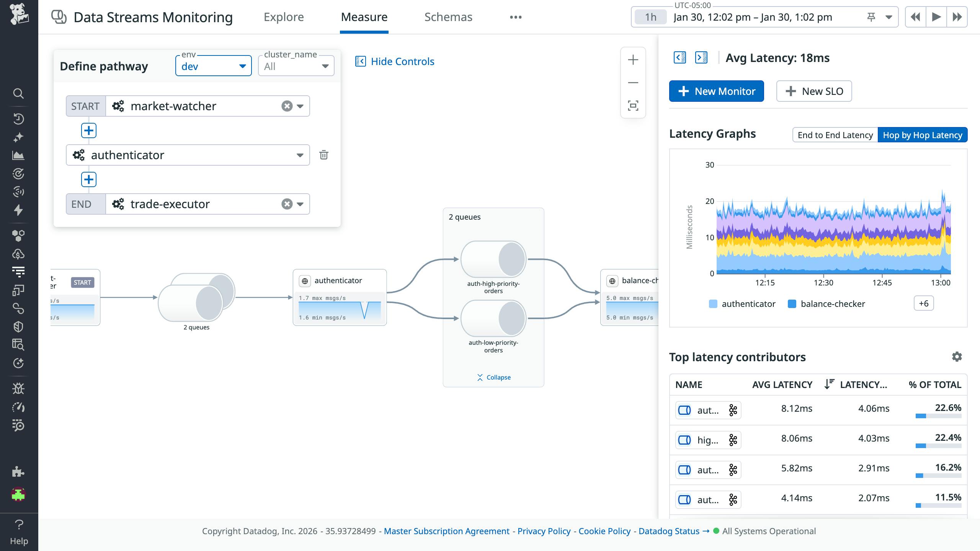Select the security shield sidebar icon
This screenshot has width=980, height=551.
pos(19,326)
